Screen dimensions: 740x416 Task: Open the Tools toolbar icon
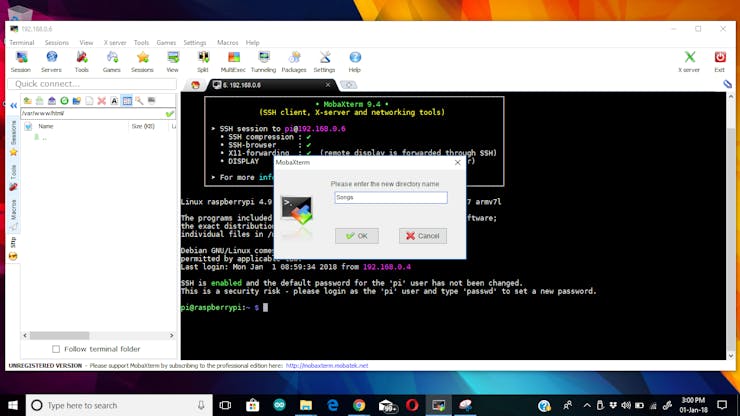(x=82, y=62)
